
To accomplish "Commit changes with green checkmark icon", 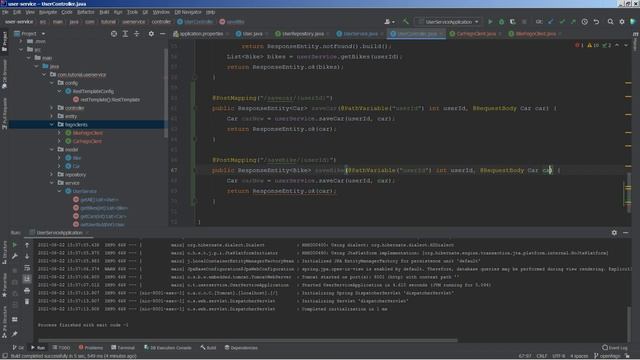I will pos(562,22).
